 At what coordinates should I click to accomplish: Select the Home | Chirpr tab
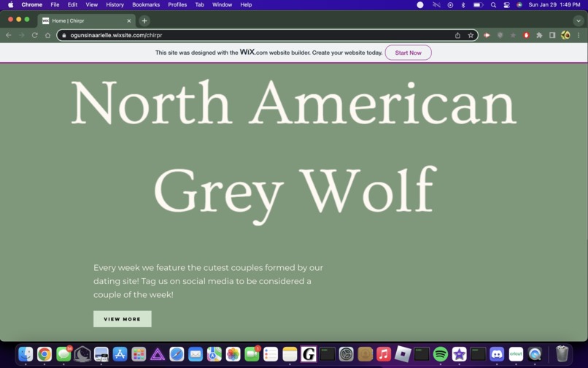click(x=86, y=20)
